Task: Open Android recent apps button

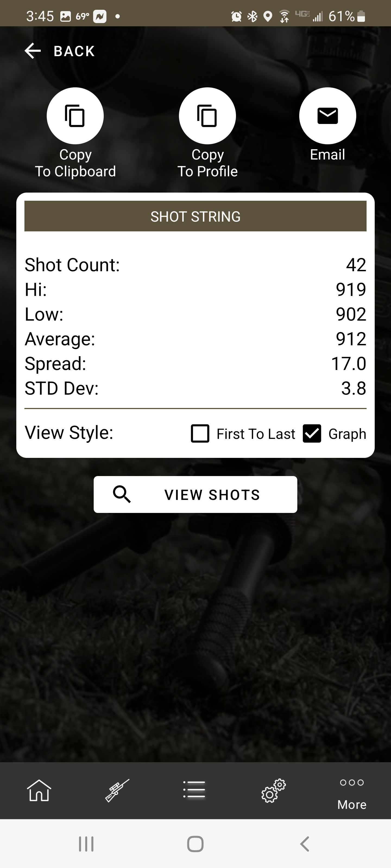Action: click(x=86, y=844)
